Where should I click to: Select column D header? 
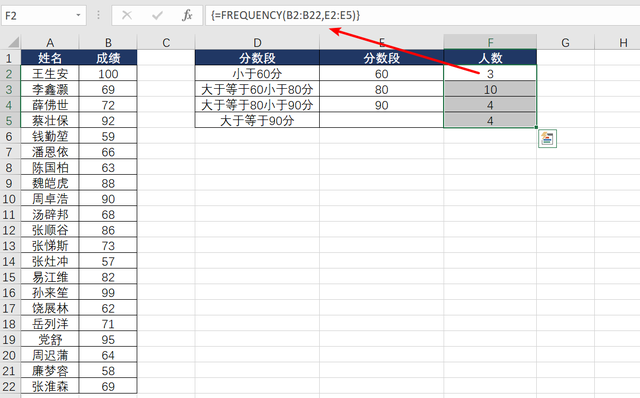click(257, 42)
